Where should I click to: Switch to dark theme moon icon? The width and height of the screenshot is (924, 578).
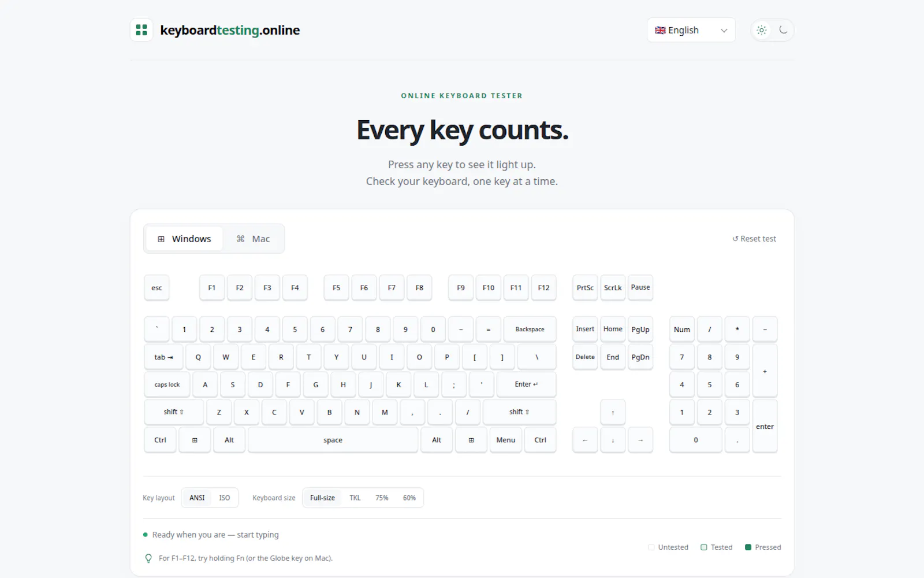coord(783,30)
